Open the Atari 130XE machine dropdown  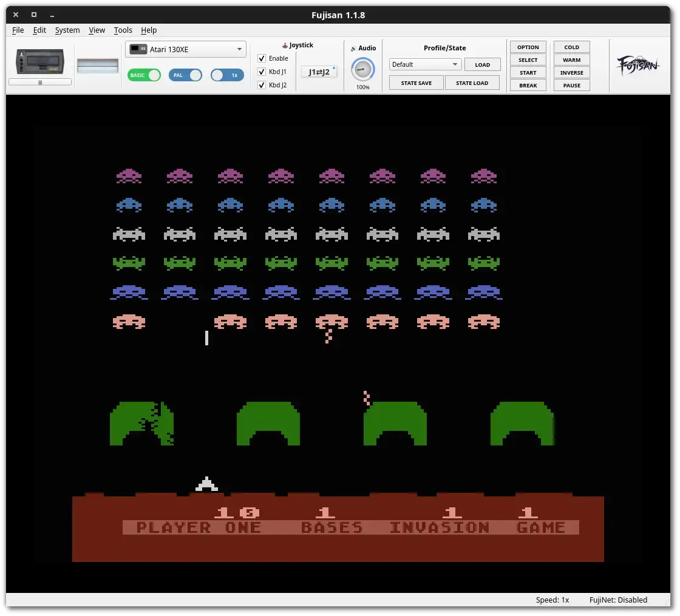click(185, 49)
